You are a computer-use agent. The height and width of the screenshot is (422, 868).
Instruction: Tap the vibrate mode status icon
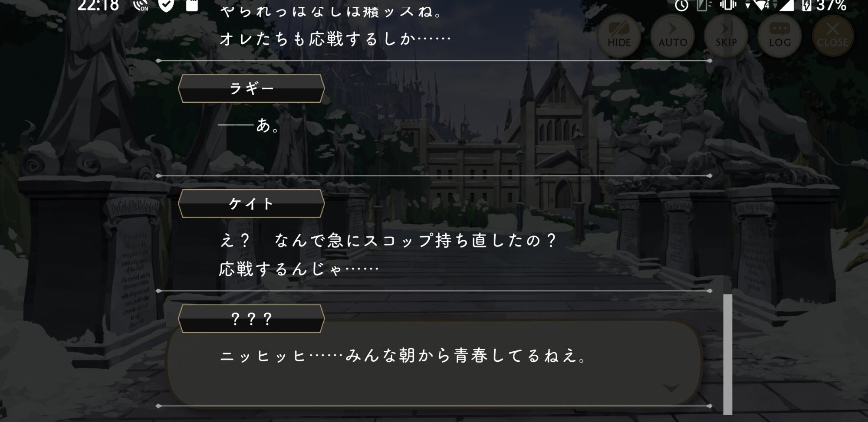728,5
